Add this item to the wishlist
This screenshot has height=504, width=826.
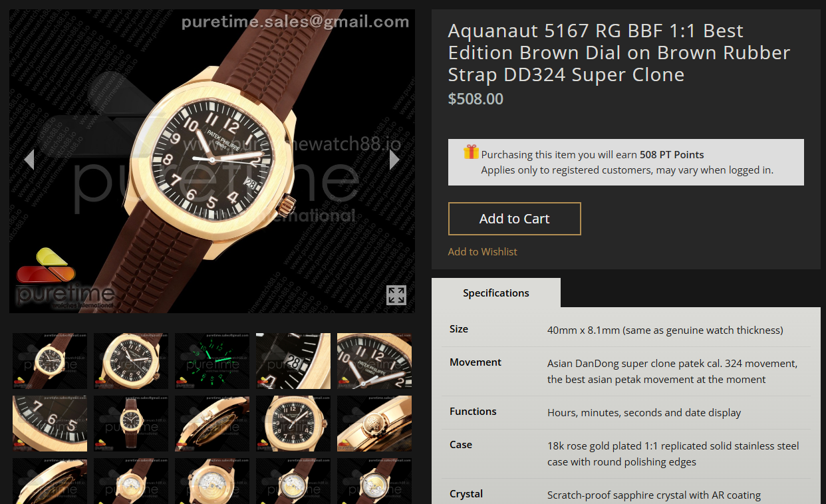click(x=482, y=251)
